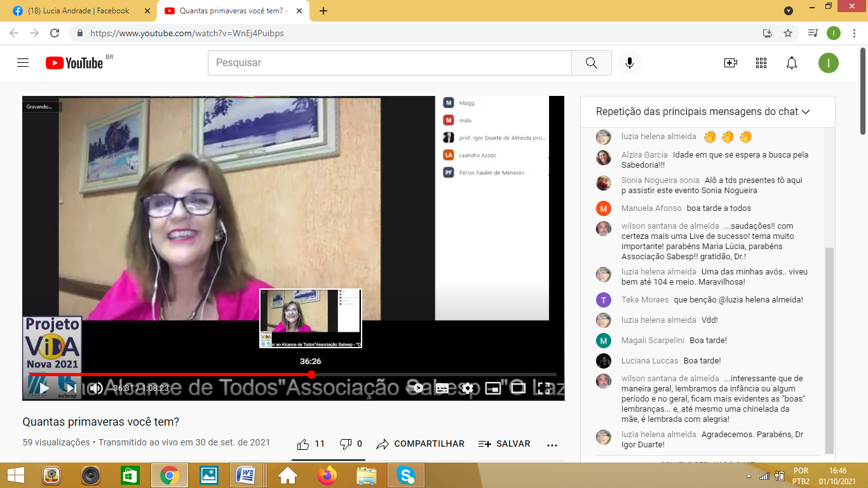
Task: Click Manuela Afonso chat author name
Action: [651, 208]
